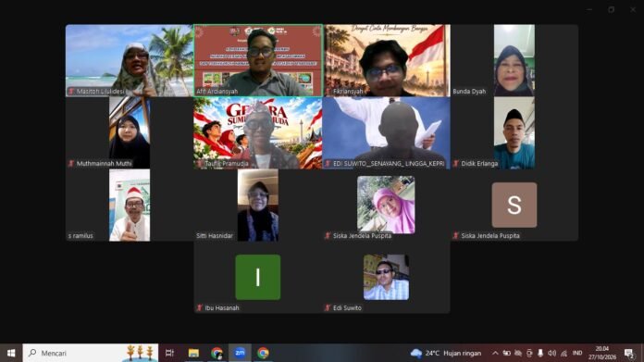Open the network tray icon
This screenshot has height=362, width=644.
[x=563, y=353]
